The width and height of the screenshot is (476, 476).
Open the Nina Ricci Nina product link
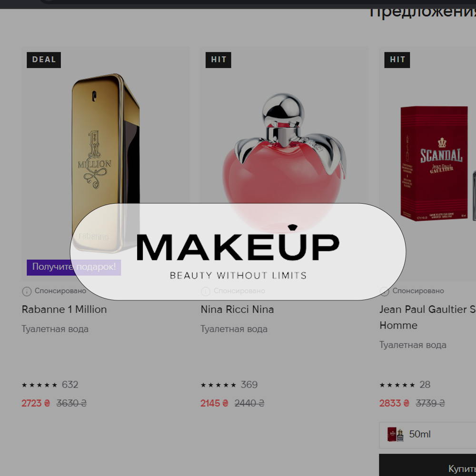click(x=237, y=309)
